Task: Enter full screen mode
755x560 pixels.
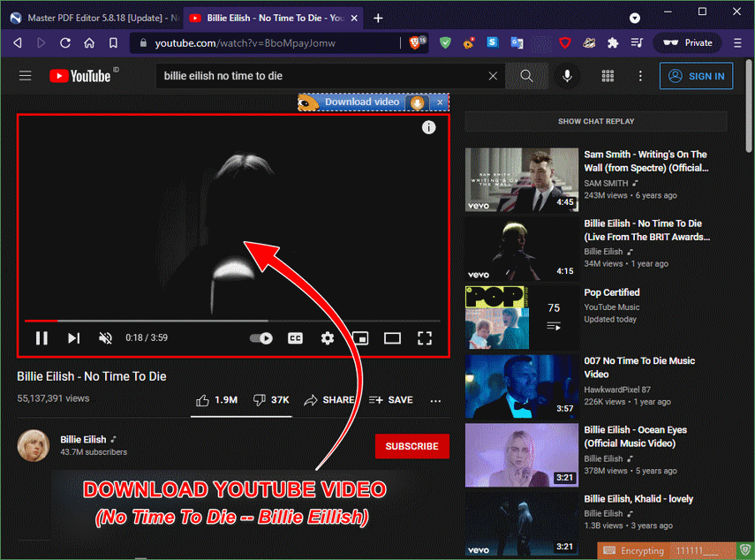Action: [x=424, y=338]
